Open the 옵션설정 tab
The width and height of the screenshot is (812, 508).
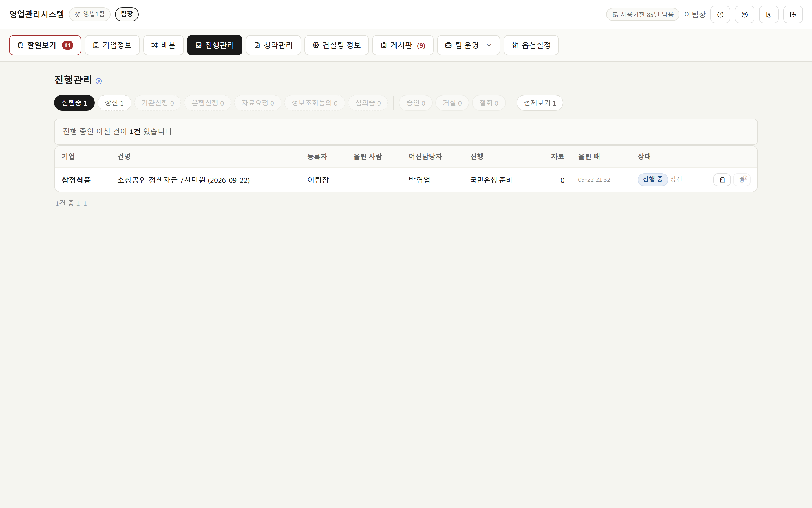(x=531, y=45)
